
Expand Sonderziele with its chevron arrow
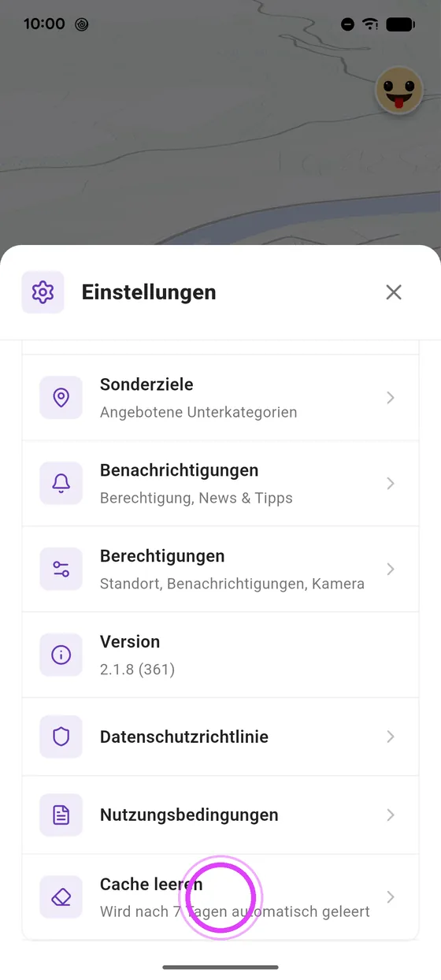[x=391, y=398]
